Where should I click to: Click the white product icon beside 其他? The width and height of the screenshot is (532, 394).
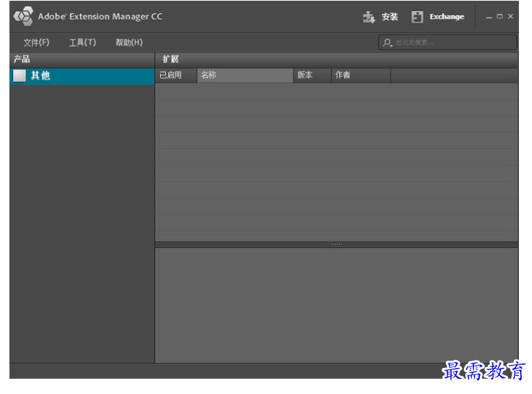(20, 75)
